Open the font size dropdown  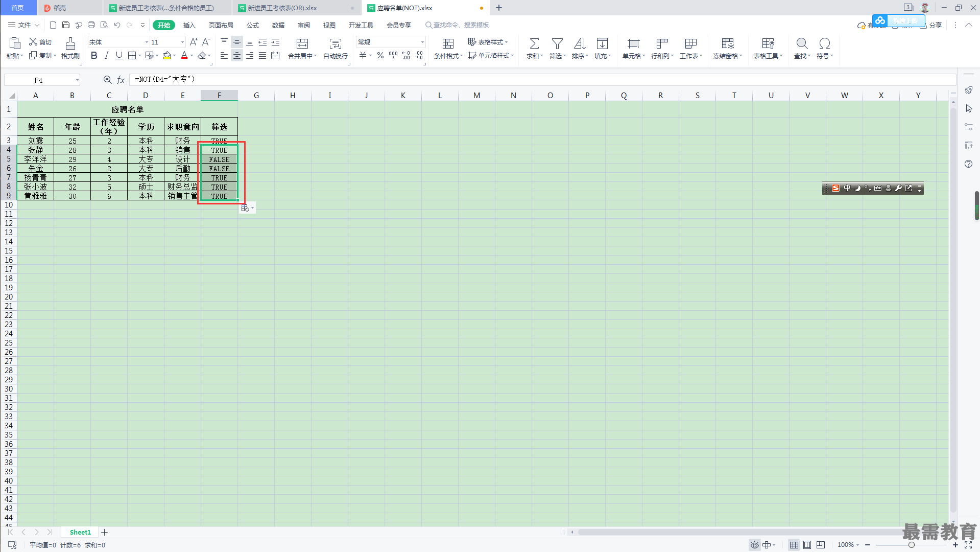[x=182, y=42]
